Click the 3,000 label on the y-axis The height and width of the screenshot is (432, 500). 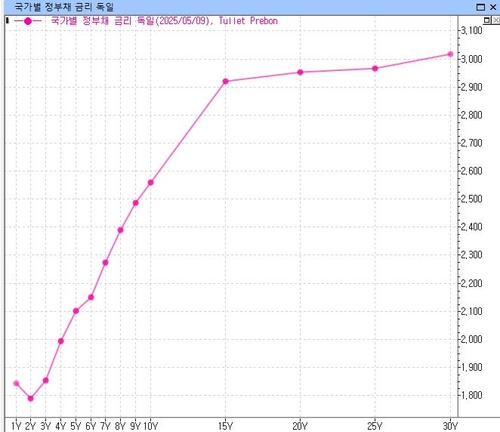tap(472, 59)
